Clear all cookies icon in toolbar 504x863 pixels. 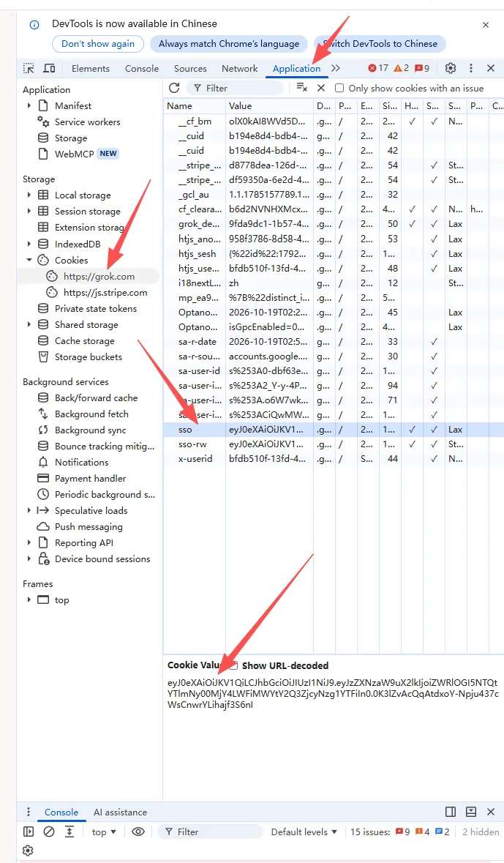(x=301, y=88)
